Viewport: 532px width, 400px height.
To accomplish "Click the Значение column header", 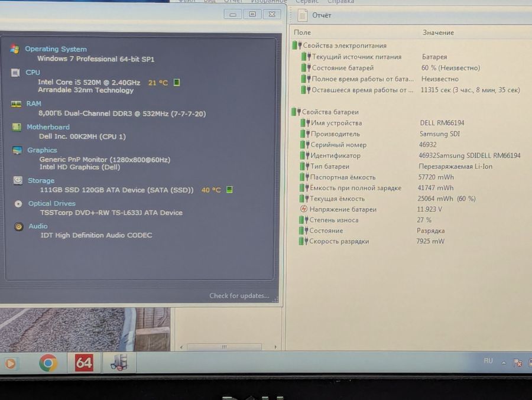I will 438,32.
